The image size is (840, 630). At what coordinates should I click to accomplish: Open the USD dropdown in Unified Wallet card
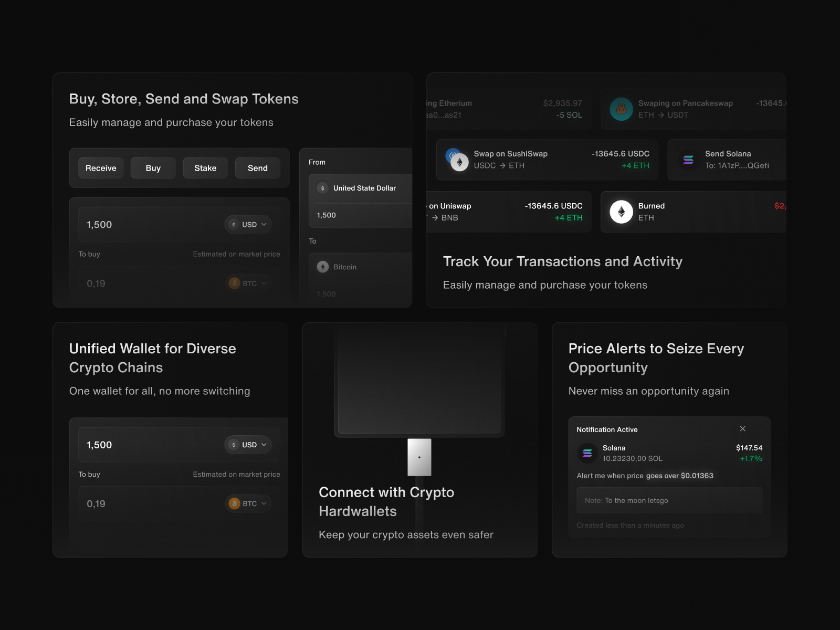[248, 445]
